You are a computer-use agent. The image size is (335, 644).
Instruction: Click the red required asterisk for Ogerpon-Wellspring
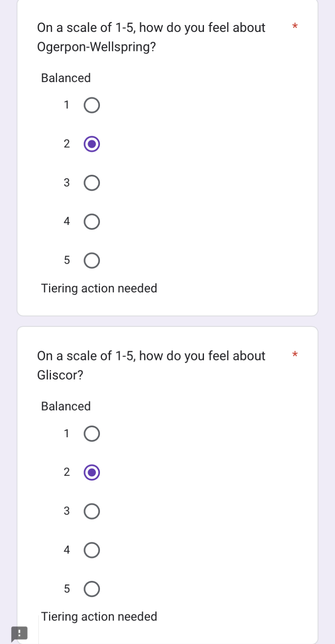295,27
